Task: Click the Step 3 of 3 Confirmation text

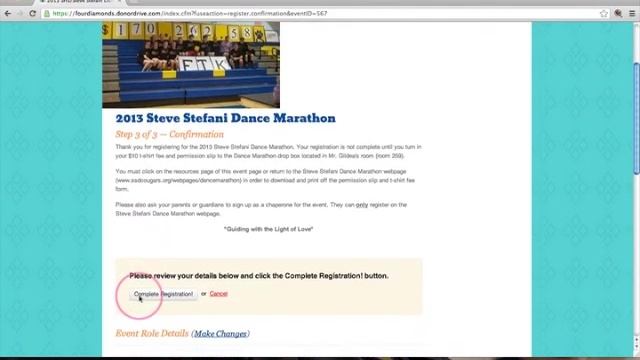Action: coord(169,134)
